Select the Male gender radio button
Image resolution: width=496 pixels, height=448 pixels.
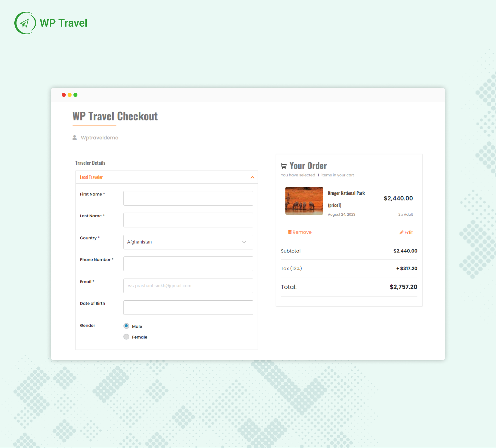[x=126, y=326]
